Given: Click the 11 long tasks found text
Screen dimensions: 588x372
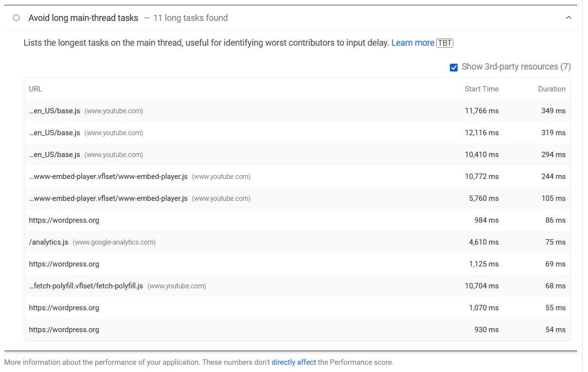Looking at the screenshot, I should [190, 18].
